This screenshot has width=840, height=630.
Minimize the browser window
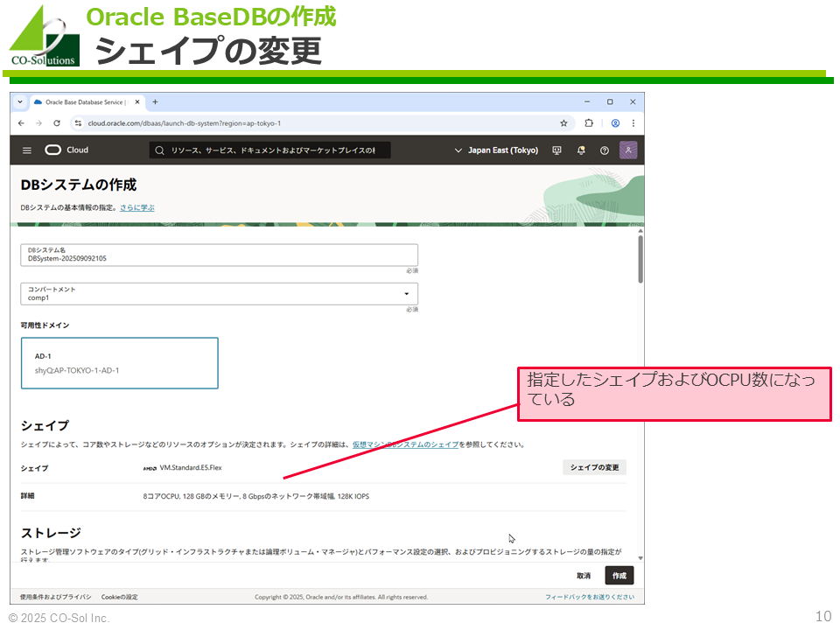tap(587, 101)
